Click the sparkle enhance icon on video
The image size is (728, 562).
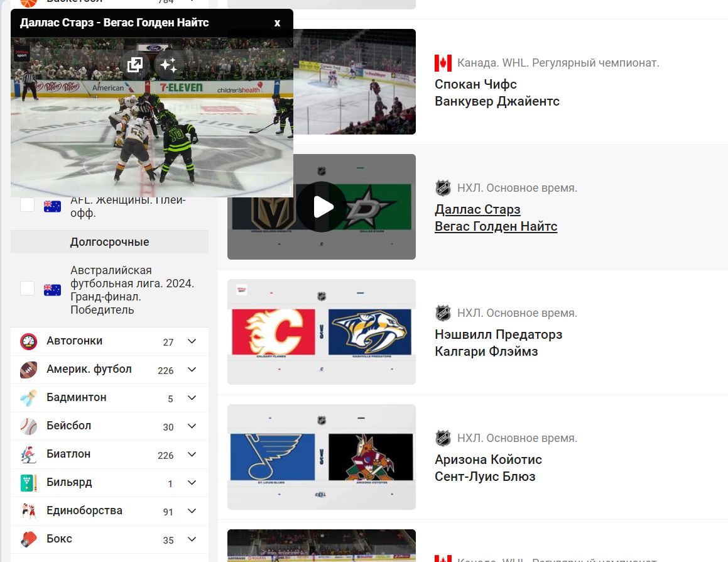[x=168, y=65]
